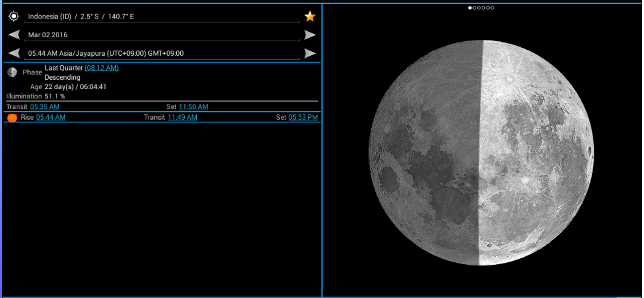
Task: Select the Illumination 51.1 % value
Action: click(55, 96)
